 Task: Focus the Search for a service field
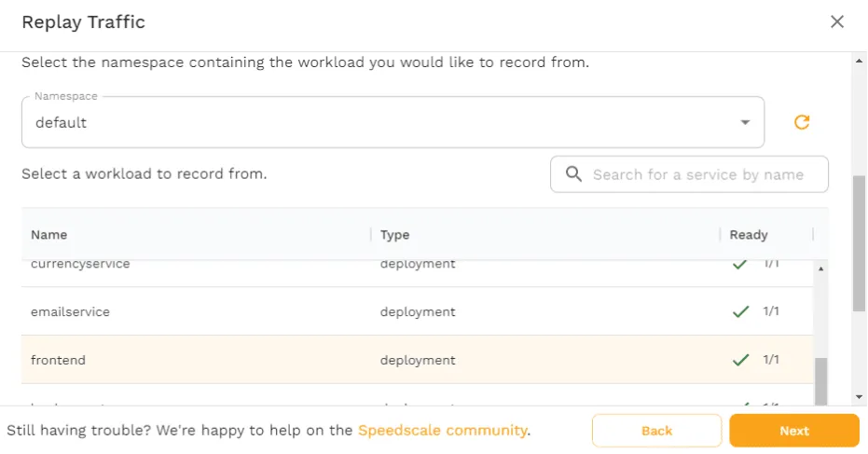pyautogui.click(x=697, y=174)
